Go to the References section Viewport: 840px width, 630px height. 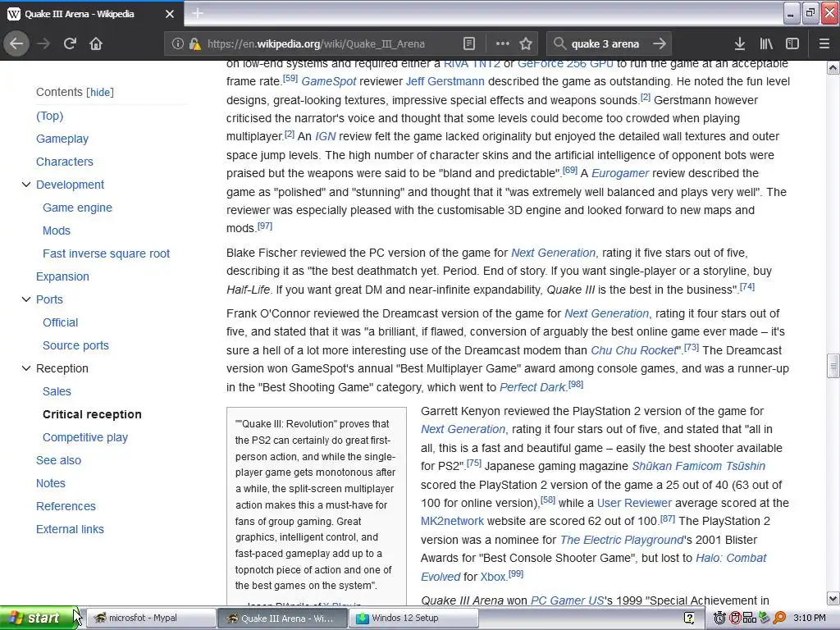tap(66, 507)
